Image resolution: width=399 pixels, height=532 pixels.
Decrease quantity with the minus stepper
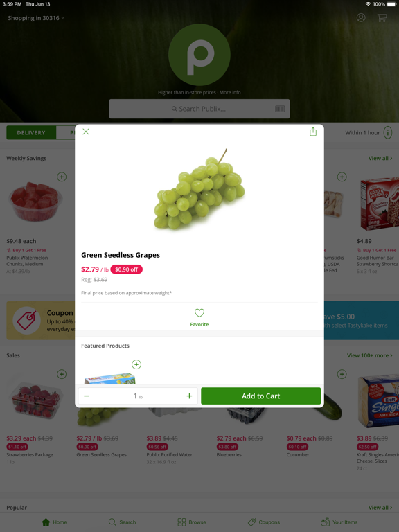click(87, 396)
